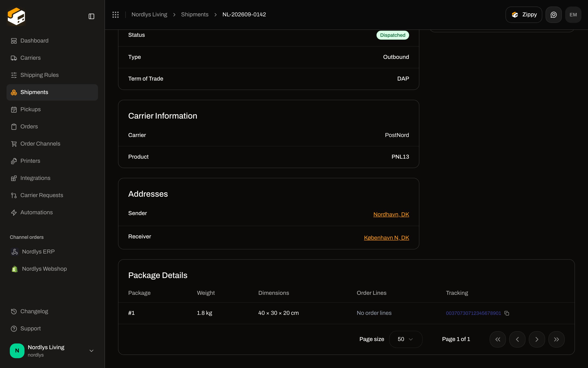This screenshot has height=368, width=588.
Task: Open the Support page
Action: 52,329
